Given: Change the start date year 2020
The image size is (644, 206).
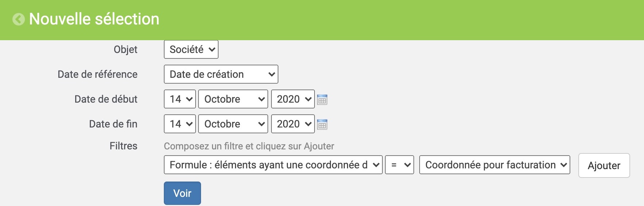Looking at the screenshot, I should tap(293, 99).
